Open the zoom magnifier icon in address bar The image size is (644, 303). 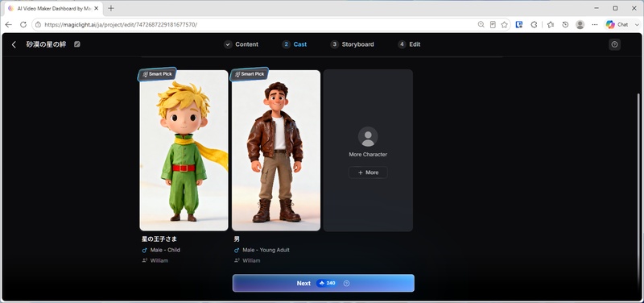coord(481,25)
